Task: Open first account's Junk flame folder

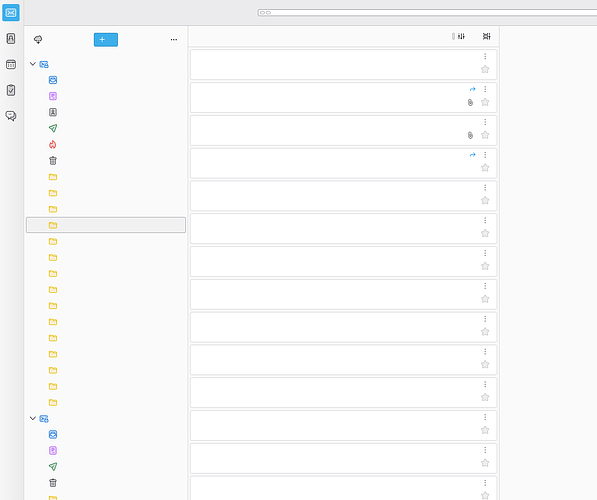Action: pos(53,145)
